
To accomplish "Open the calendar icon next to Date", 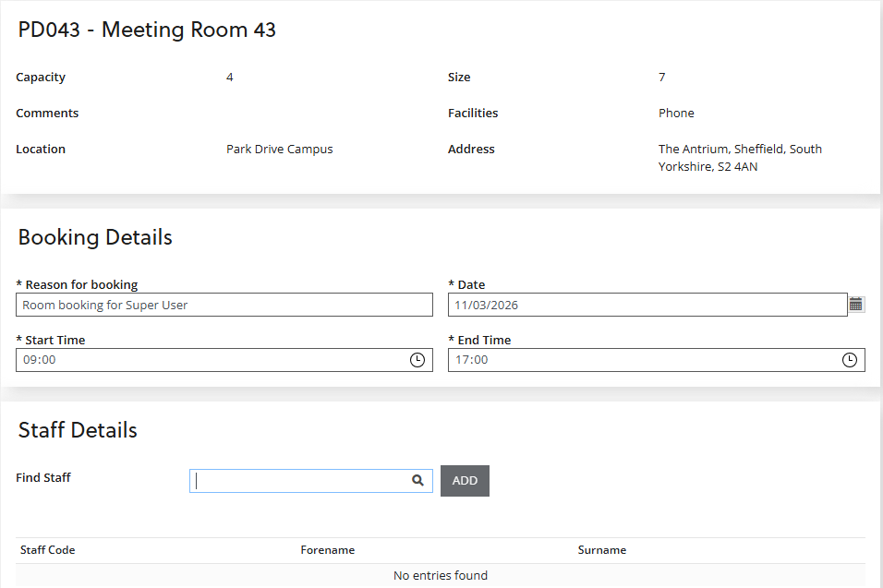I will pyautogui.click(x=855, y=304).
